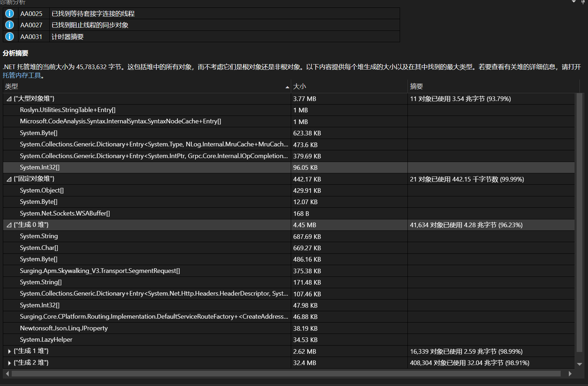Click the pin icon to pin the panel

click(583, 2)
